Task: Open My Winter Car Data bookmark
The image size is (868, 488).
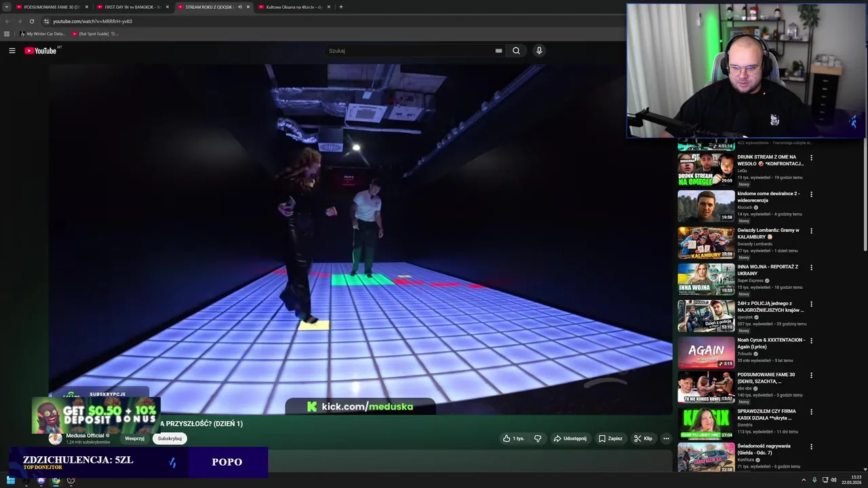Action: tap(43, 34)
